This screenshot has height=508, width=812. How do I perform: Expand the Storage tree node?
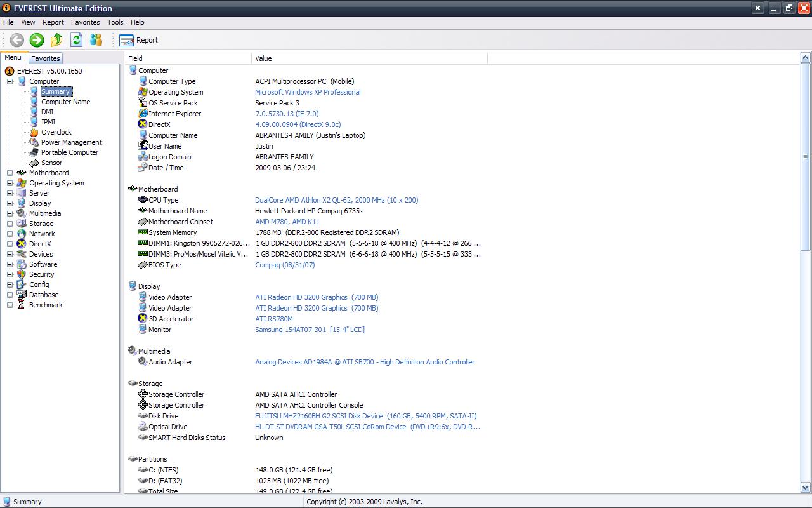[10, 224]
